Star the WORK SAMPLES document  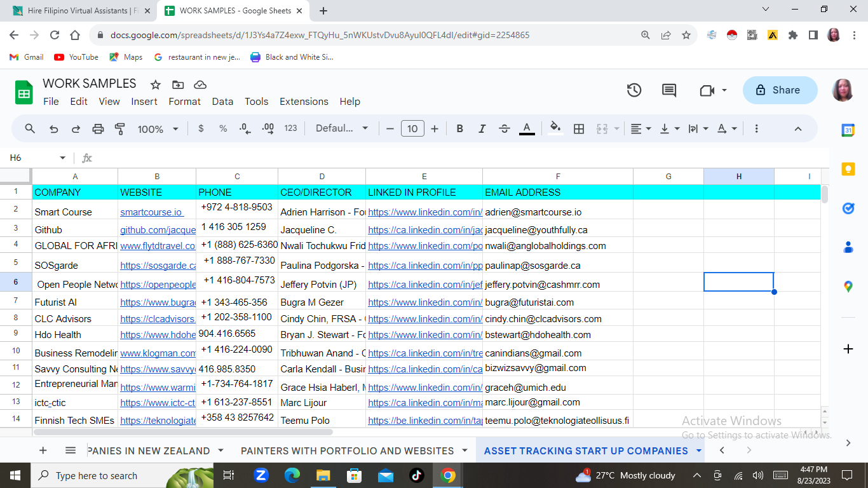(156, 85)
